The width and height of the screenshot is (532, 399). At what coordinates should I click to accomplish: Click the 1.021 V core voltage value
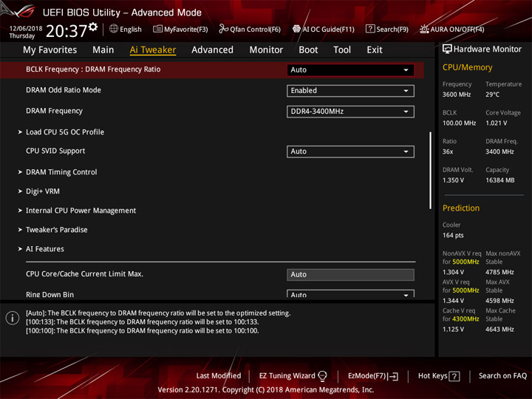click(496, 123)
